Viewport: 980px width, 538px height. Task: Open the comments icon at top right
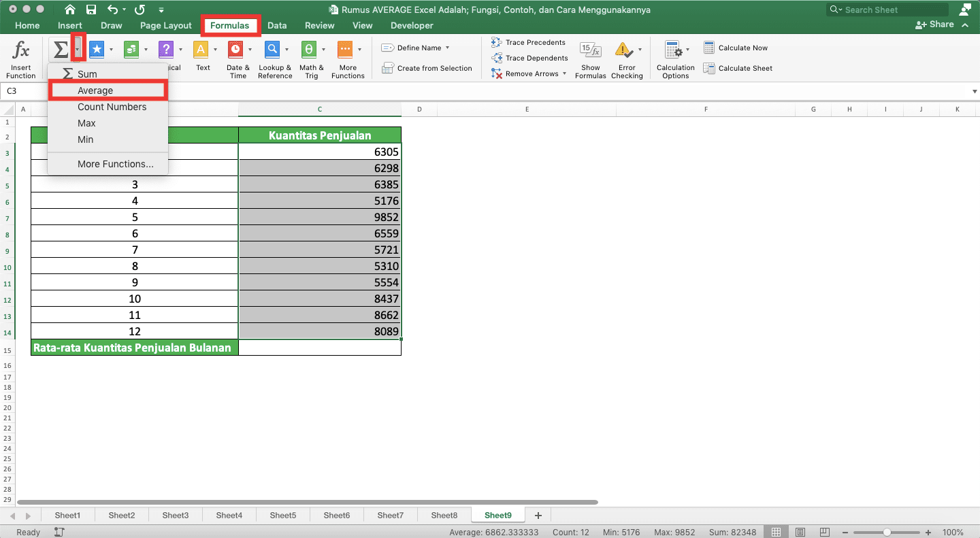click(964, 10)
